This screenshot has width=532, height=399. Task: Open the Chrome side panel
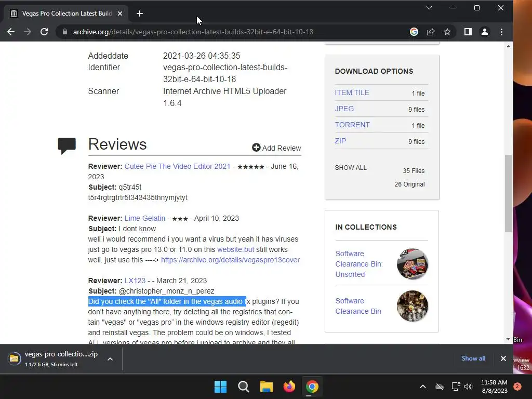(468, 32)
